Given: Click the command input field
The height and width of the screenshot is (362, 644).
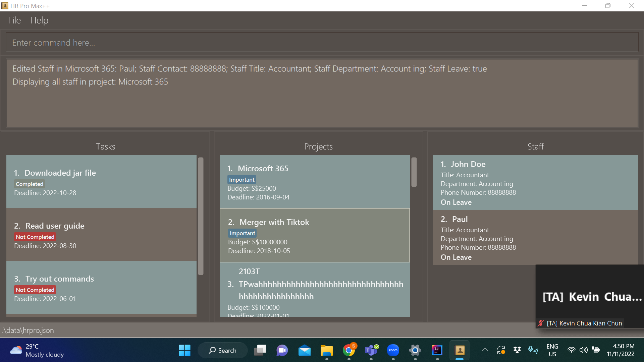Looking at the screenshot, I should point(322,43).
